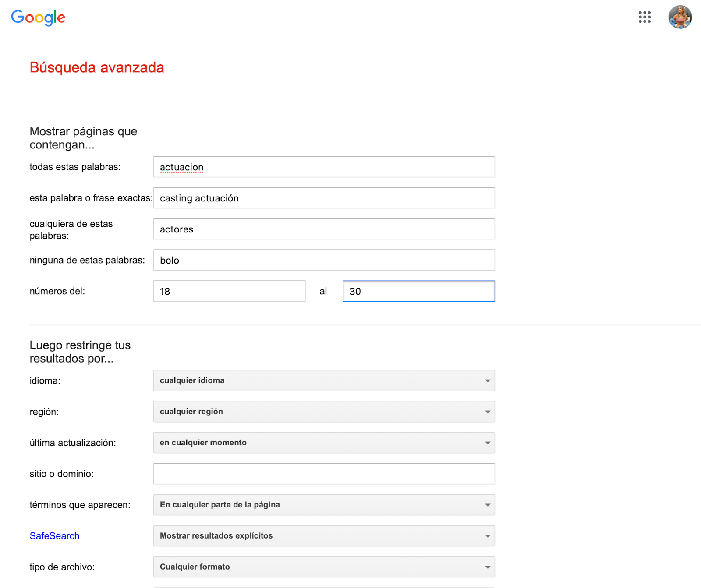Image resolution: width=701 pixels, height=588 pixels.
Task: Open the 'tipo de archivo' dropdown
Action: coord(324,567)
